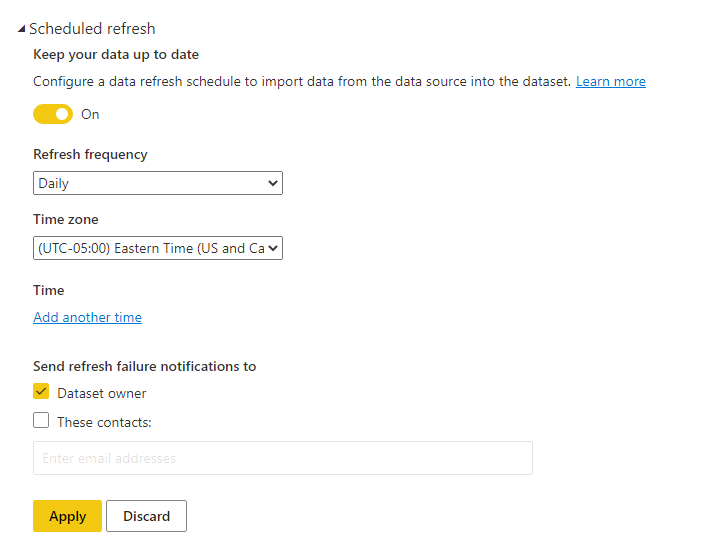
Task: Uncheck the Dataset owner checkbox
Action: 41,391
